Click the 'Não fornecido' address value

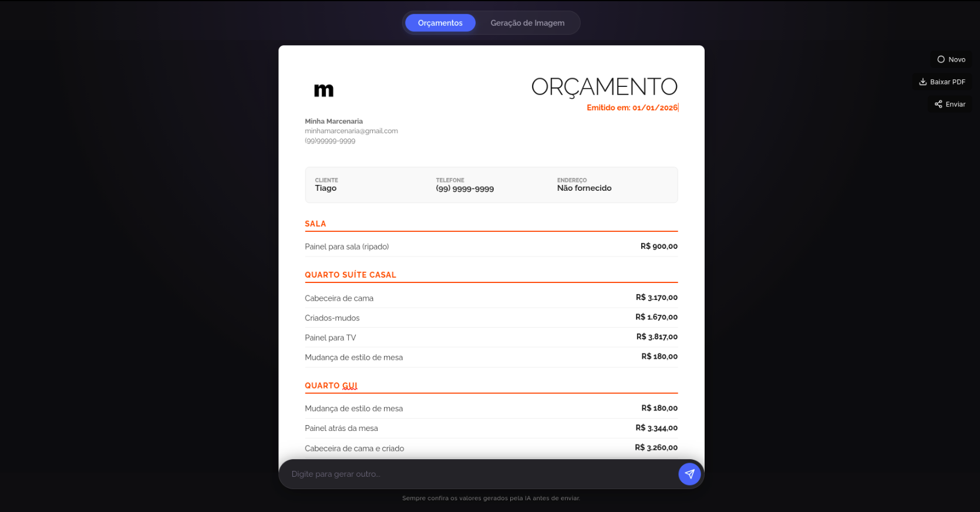[x=584, y=188]
